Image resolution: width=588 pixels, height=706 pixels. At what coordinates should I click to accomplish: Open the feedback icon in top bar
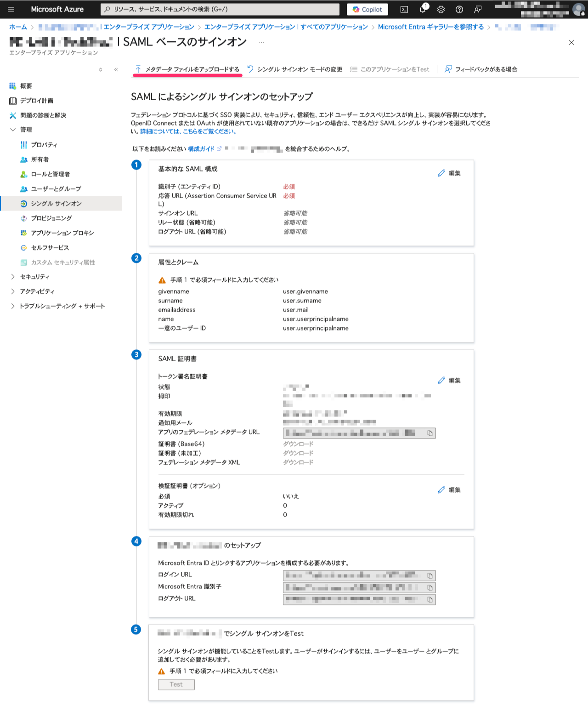pyautogui.click(x=478, y=9)
